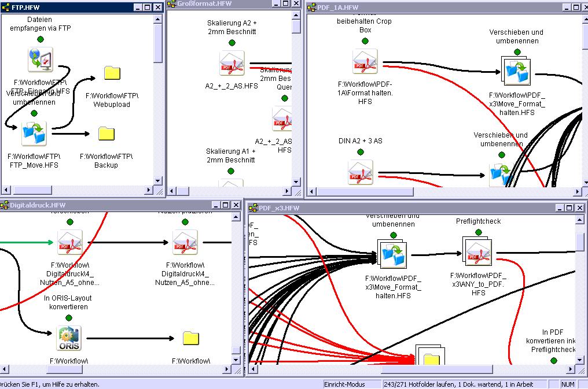The width and height of the screenshot is (588, 389).
Task: Click scroll-left arrow in PDF_1A.HFW window
Action: pos(311,192)
